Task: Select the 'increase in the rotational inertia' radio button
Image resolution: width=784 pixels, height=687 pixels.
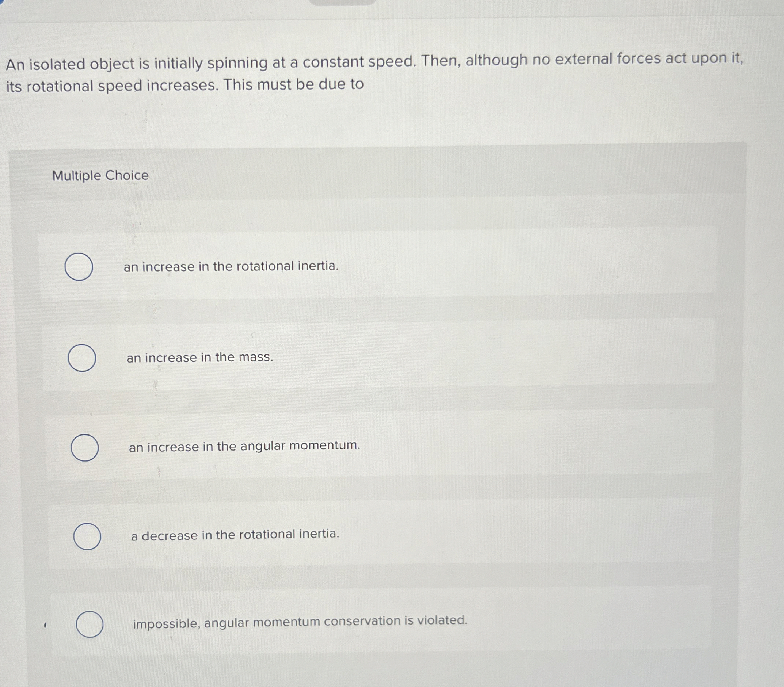Action: click(x=79, y=267)
